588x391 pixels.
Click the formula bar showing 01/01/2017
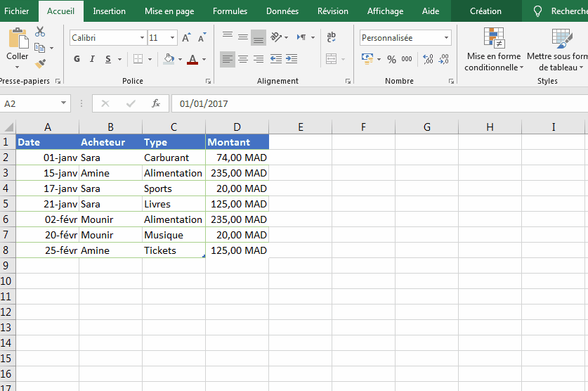click(x=379, y=103)
